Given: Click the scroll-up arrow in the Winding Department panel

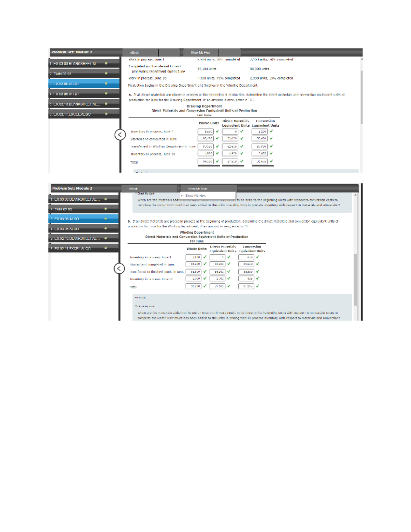Looking at the screenshot, I should pyautogui.click(x=356, y=195).
